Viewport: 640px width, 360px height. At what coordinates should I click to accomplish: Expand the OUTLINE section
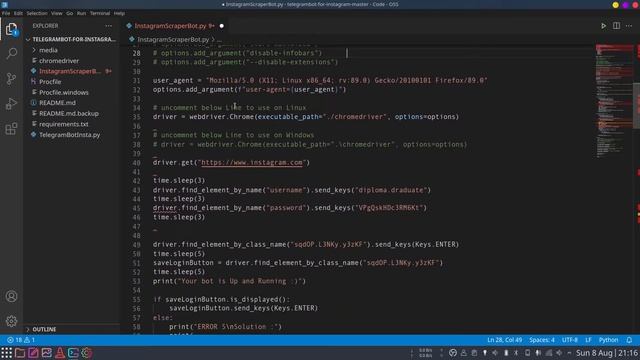[x=44, y=329]
